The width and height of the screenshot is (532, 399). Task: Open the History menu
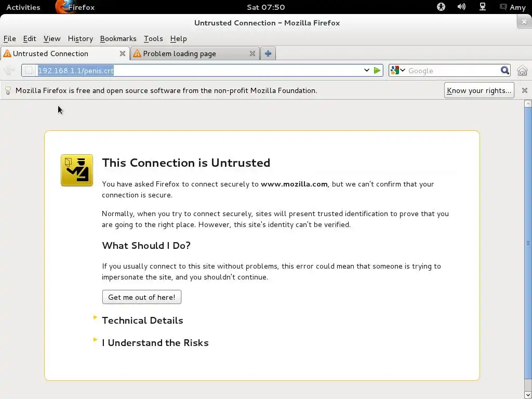tap(81, 38)
